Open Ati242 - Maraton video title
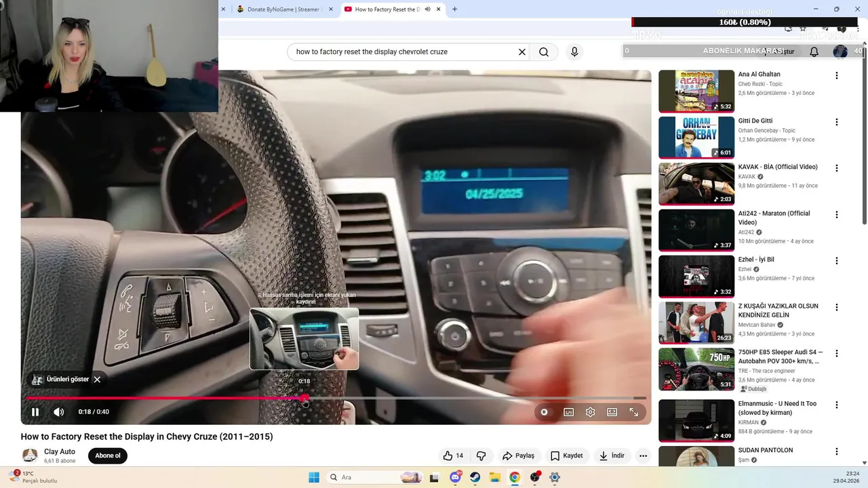868x488 pixels. pos(774,218)
